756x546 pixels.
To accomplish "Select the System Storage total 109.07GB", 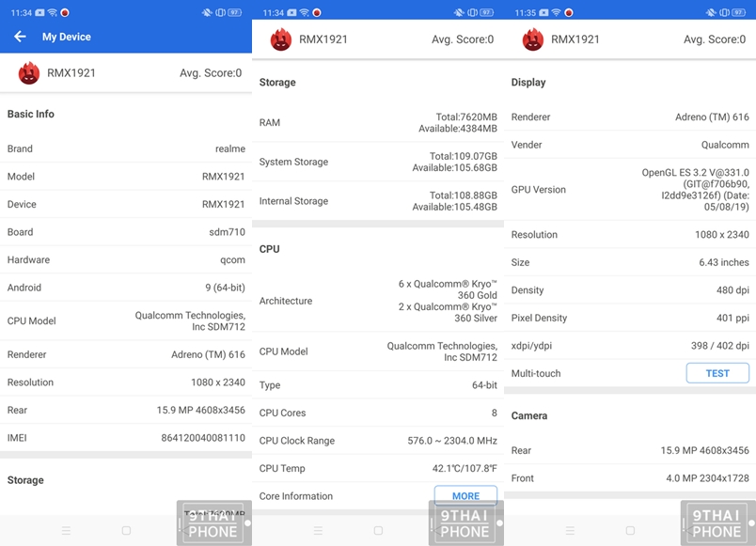I will point(464,156).
